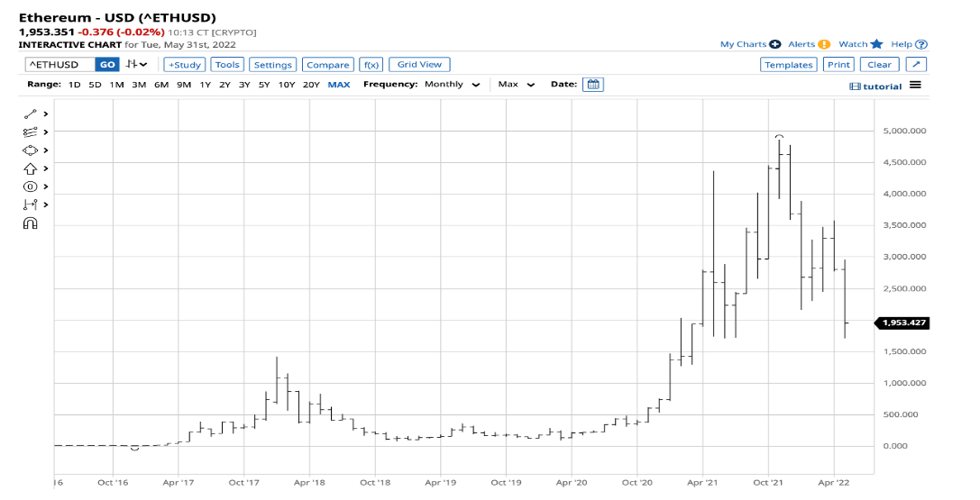Open the date calendar picker icon
This screenshot has width=980, height=500.
click(x=592, y=85)
